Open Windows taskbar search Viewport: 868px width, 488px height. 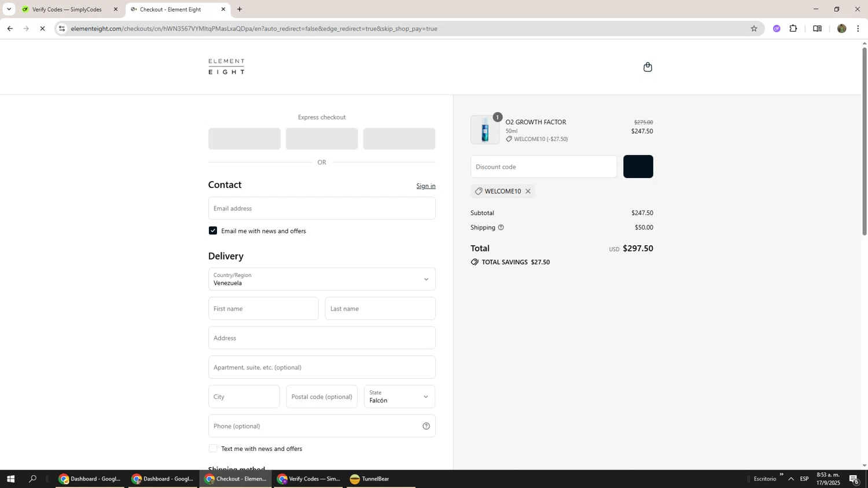pos(32,479)
